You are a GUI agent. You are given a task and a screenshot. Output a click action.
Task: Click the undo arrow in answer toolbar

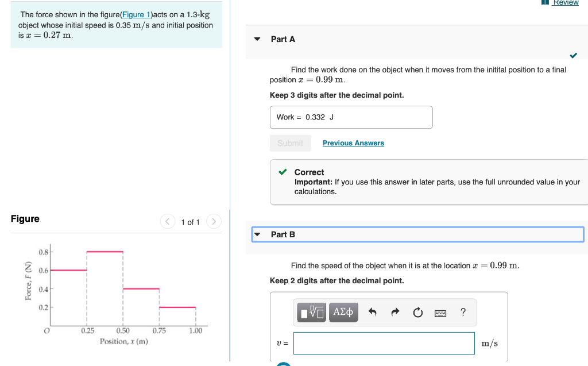(372, 312)
